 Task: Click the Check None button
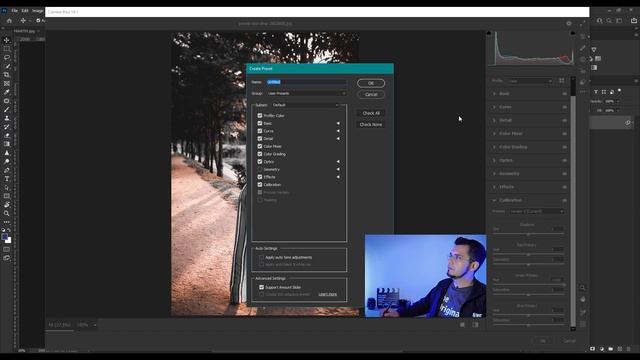[x=371, y=124]
